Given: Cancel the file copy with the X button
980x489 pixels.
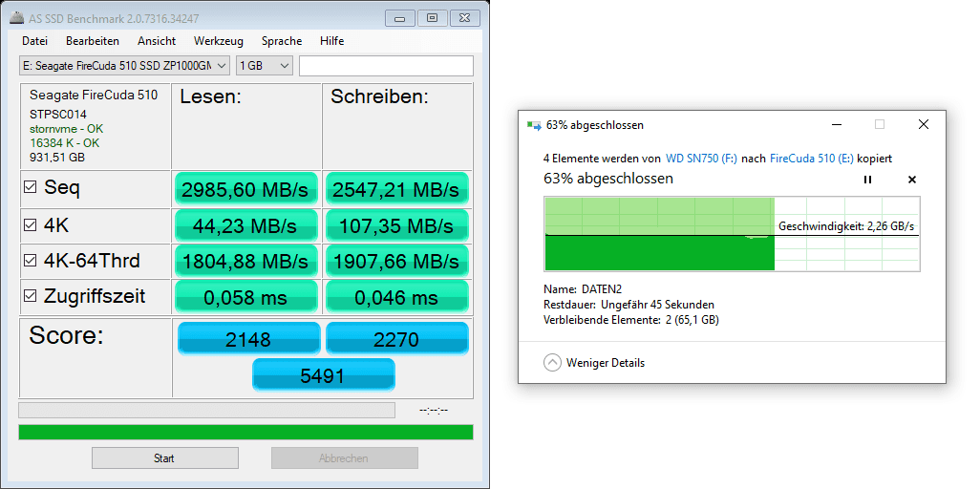Looking at the screenshot, I should (912, 180).
